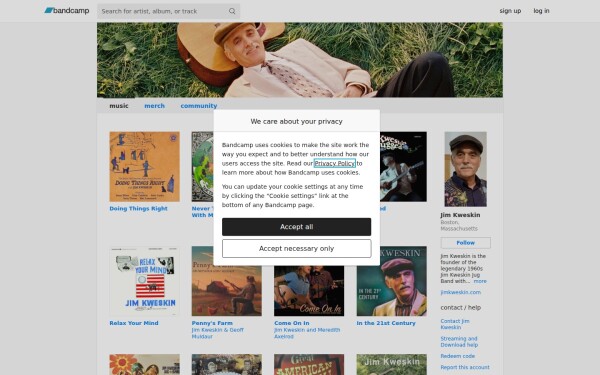Open the green Jim Kweskin album cover in bottom row
This screenshot has width=600, height=375.
pos(391,364)
